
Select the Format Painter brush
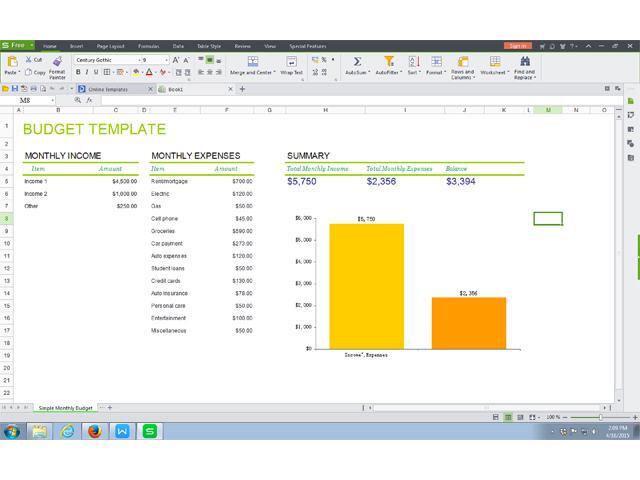tap(57, 62)
